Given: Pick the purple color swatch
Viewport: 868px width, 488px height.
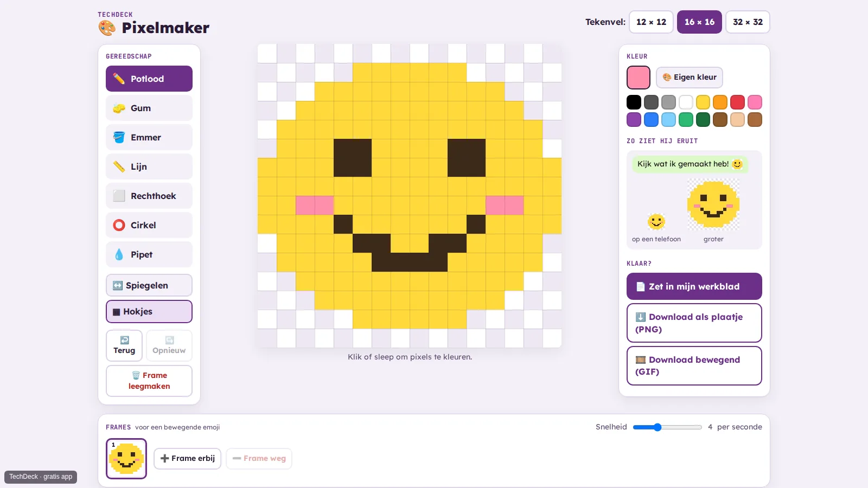Looking at the screenshot, I should [634, 119].
